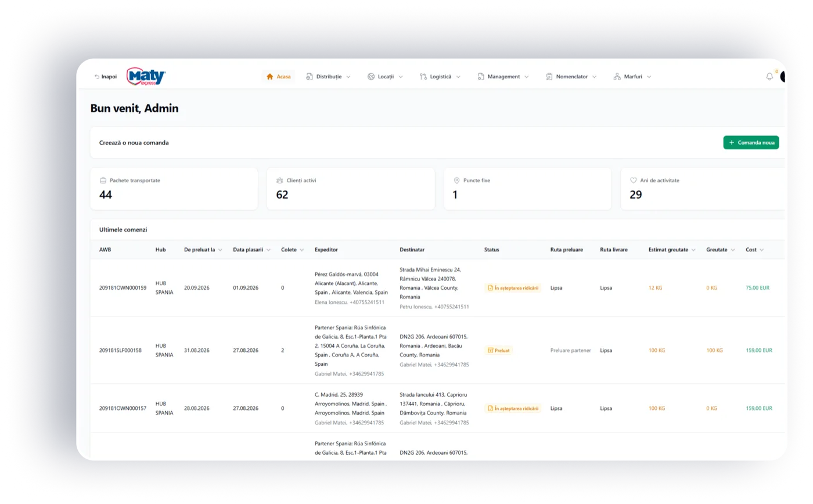
Task: Click the Logistică route icon
Action: [x=423, y=77]
